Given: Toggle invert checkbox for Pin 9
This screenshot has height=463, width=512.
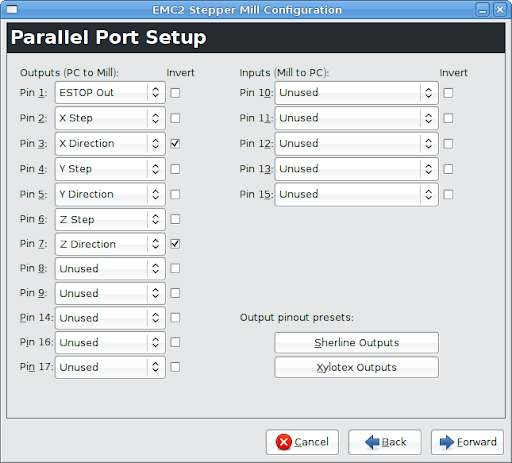Looking at the screenshot, I should [x=175, y=293].
